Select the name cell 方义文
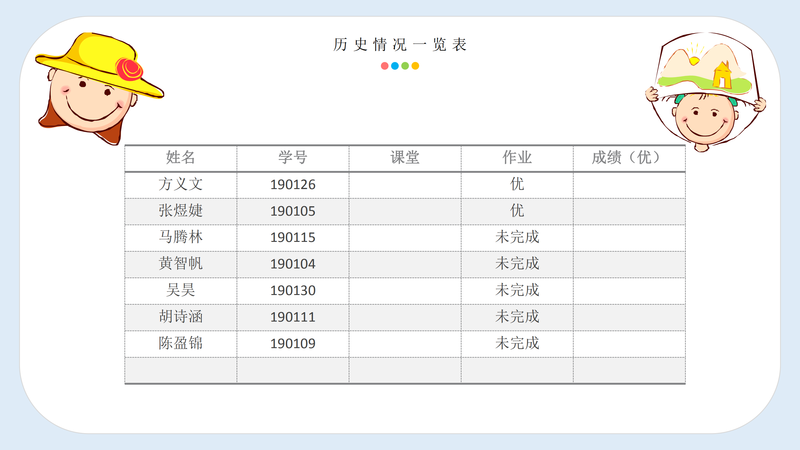 coord(181,184)
